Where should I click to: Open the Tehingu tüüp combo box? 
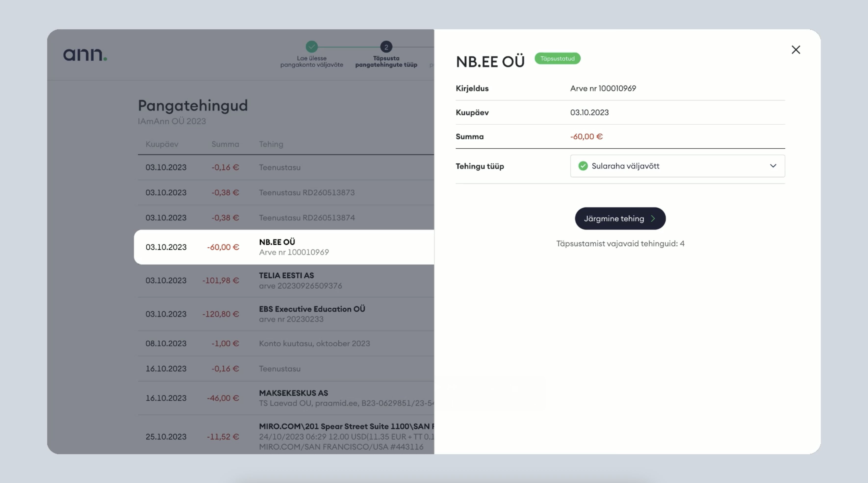tap(677, 166)
